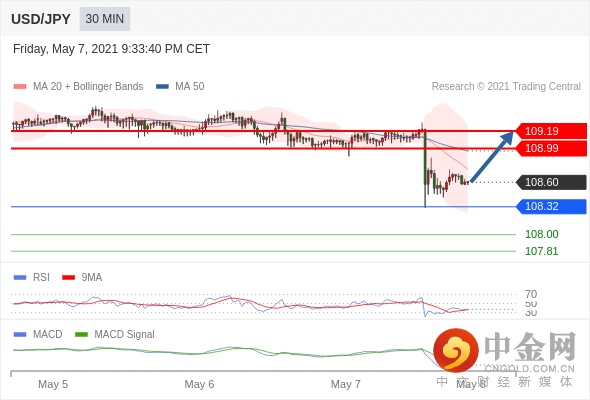
Task: Toggle the RSI legend entry
Action: pos(32,277)
